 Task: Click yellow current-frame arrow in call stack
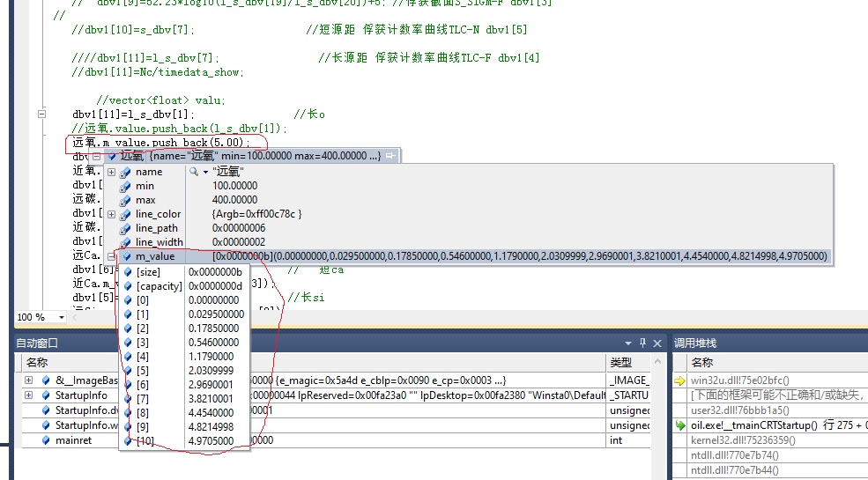680,380
